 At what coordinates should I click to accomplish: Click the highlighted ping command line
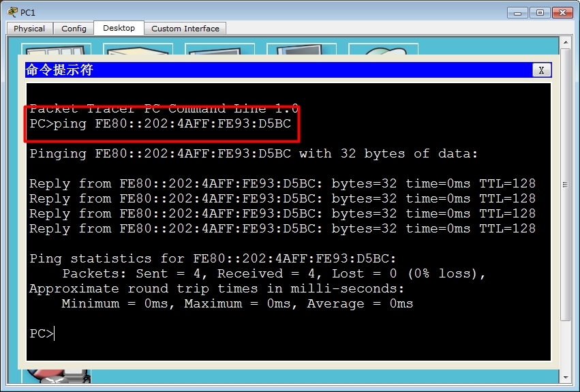click(x=161, y=123)
